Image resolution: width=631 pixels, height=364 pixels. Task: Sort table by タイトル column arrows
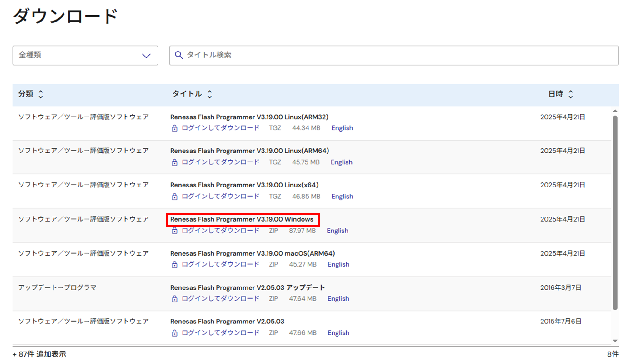coord(210,94)
